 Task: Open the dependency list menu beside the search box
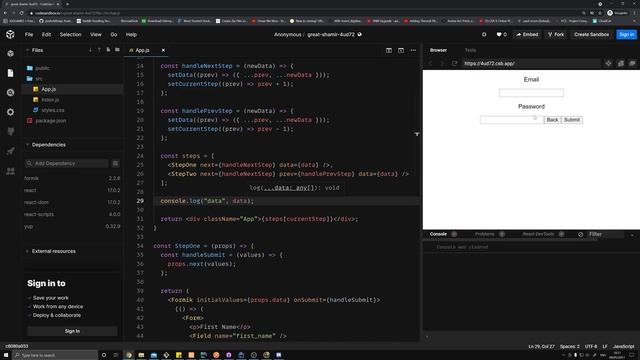(116, 163)
